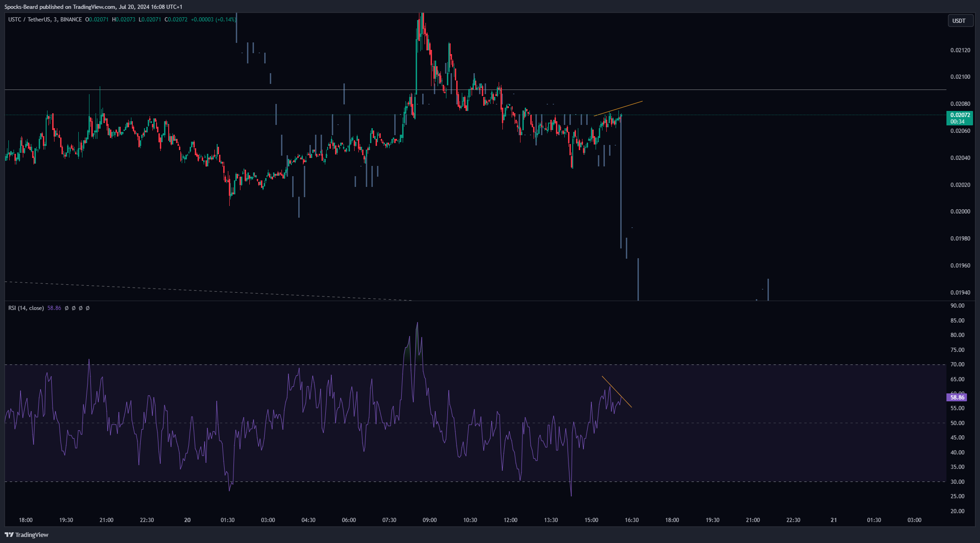Click the 0.02000 price axis label
980x543 pixels.
[x=960, y=212]
